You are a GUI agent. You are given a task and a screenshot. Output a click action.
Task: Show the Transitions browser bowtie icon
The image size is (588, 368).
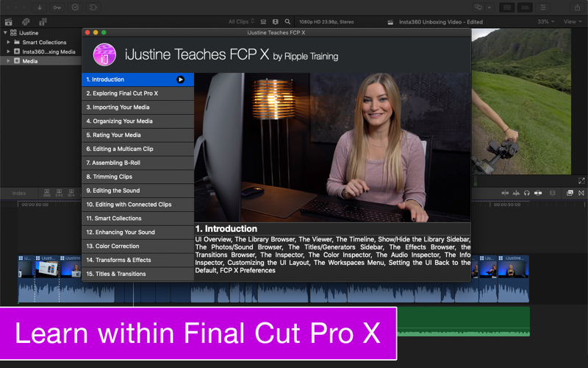[x=581, y=193]
